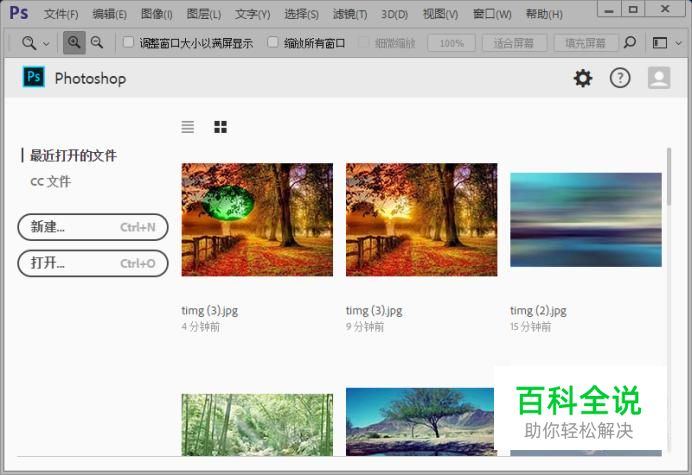Click the search icon in options bar
692x475 pixels.
630,42
